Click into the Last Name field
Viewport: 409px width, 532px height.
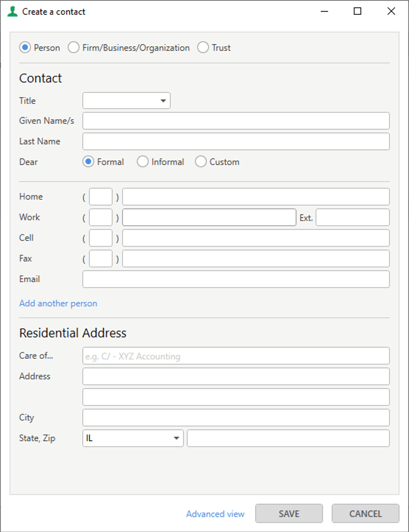236,141
